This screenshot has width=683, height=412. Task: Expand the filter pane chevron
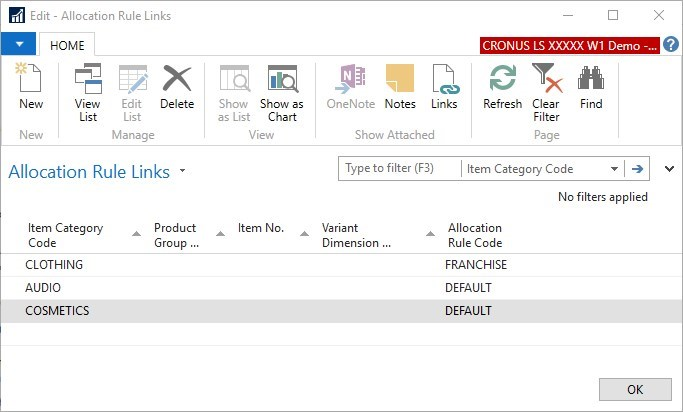coord(669,169)
